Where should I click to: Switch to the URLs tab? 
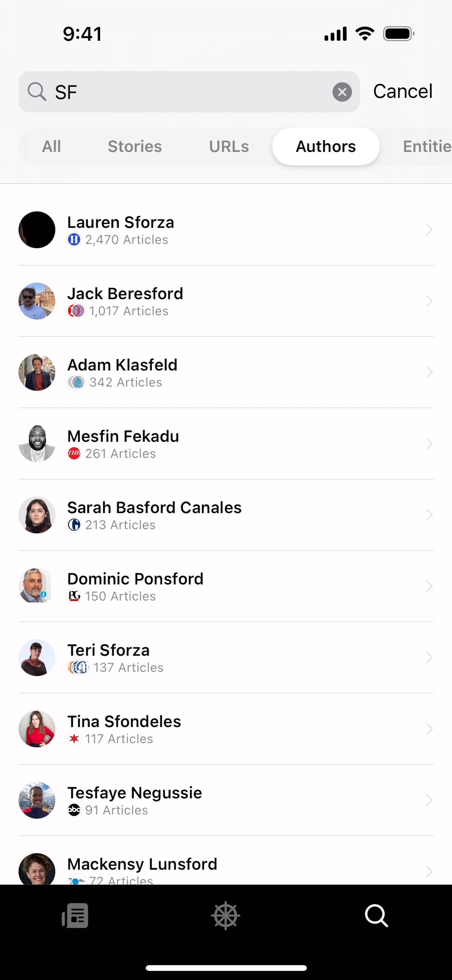(x=229, y=147)
